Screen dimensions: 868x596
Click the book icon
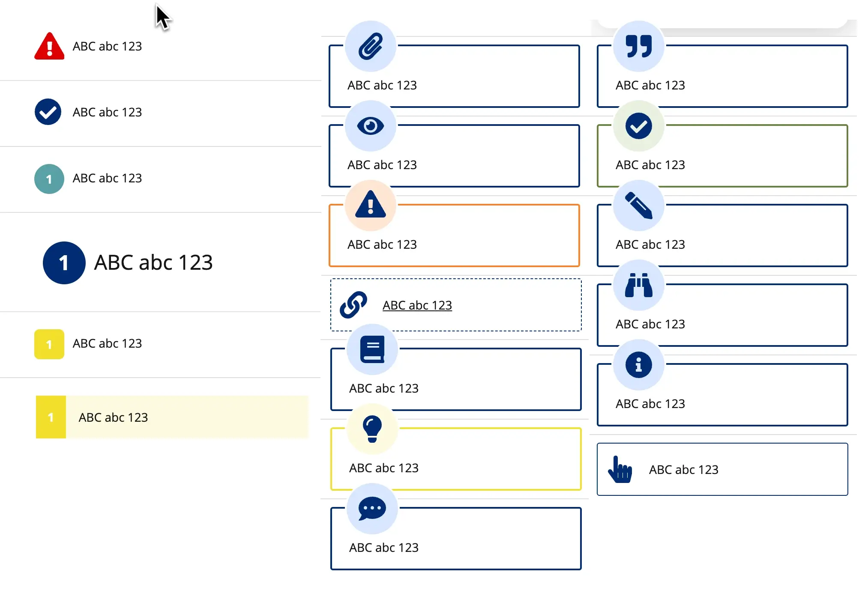click(x=372, y=349)
